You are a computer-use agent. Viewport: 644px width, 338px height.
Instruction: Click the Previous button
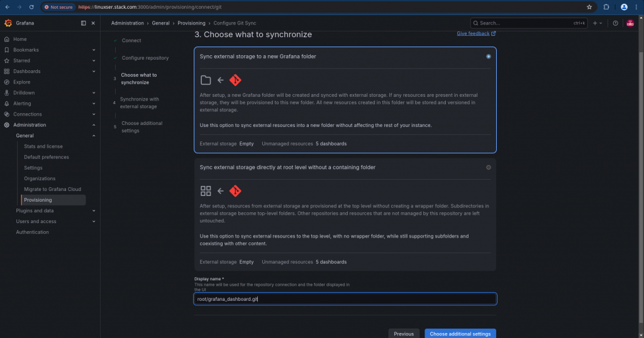point(404,334)
